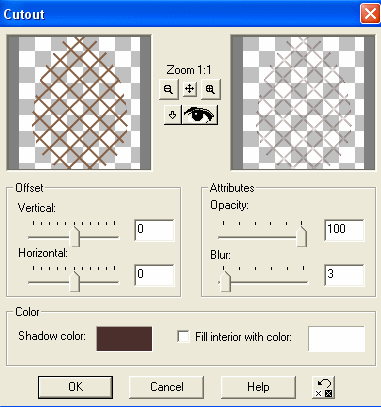Click the Opacity slider handle
Screen dimensions: 381x407
[x=301, y=236]
